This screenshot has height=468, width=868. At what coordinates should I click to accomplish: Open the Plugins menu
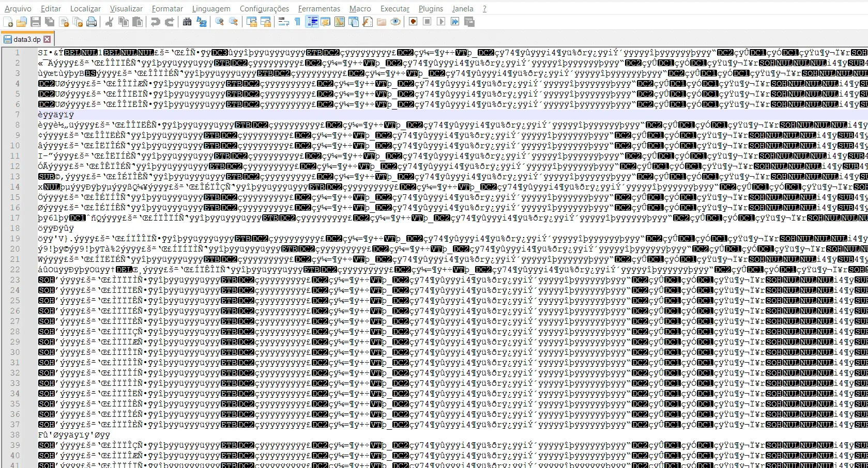point(431,9)
